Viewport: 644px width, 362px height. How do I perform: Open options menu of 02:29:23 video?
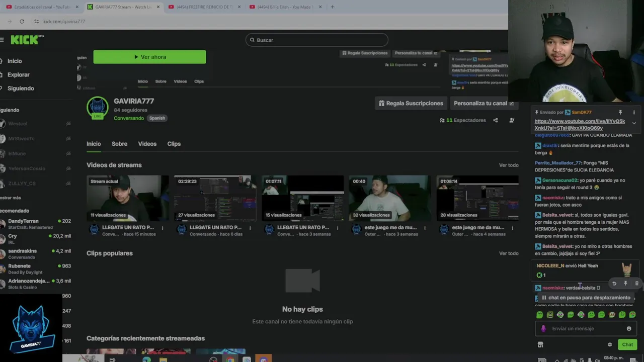[250, 228]
